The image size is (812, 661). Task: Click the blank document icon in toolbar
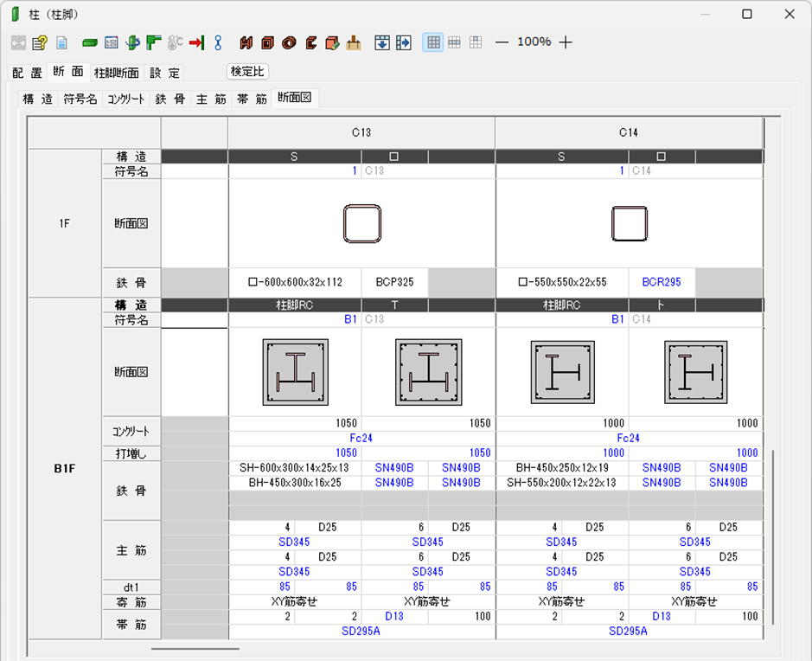point(61,42)
